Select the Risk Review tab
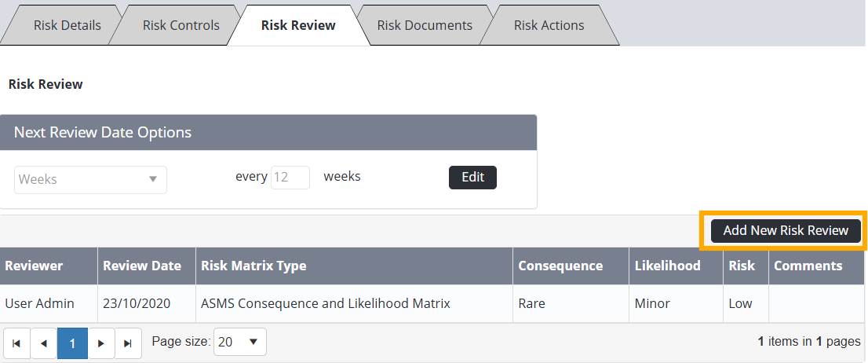868x363 pixels. [298, 25]
